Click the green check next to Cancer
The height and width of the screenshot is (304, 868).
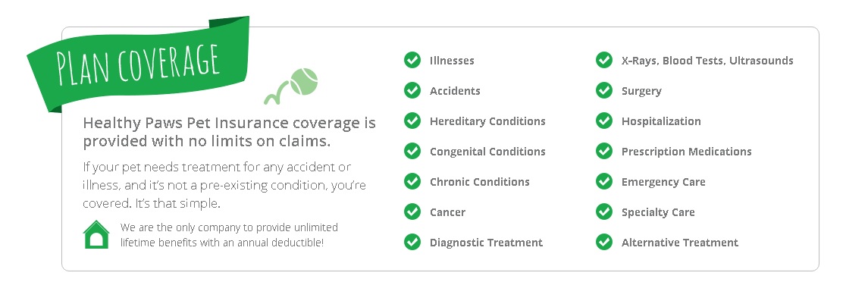click(412, 212)
